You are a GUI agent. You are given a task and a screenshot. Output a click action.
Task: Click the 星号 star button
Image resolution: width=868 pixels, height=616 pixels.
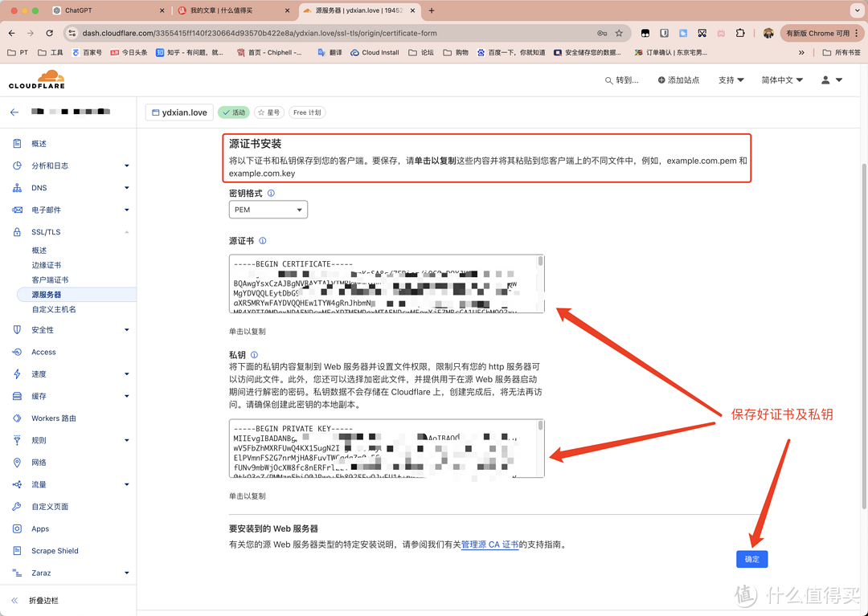click(x=269, y=112)
